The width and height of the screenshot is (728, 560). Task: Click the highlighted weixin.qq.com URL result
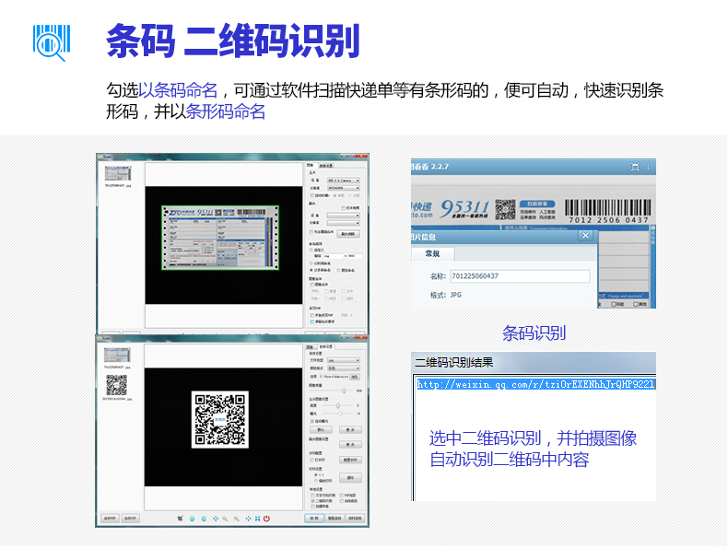coord(535,384)
